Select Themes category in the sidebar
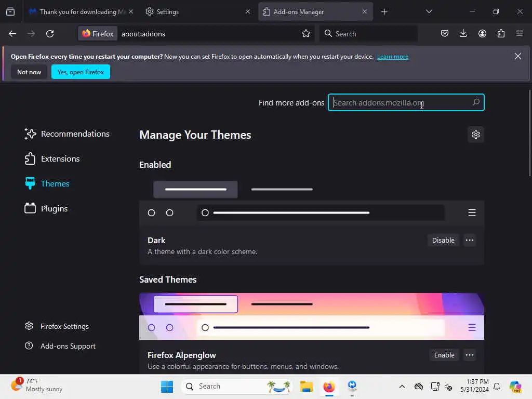This screenshot has height=399, width=532. coord(47,183)
